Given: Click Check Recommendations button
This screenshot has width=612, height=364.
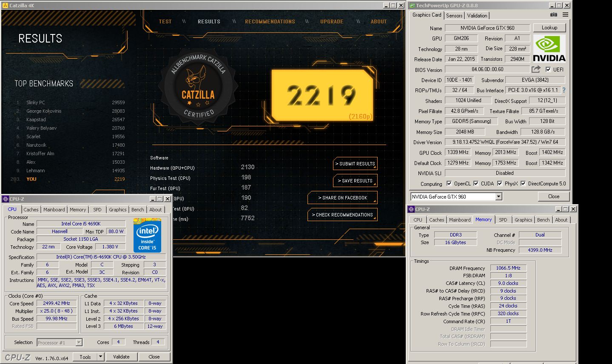Looking at the screenshot, I should pyautogui.click(x=342, y=215).
